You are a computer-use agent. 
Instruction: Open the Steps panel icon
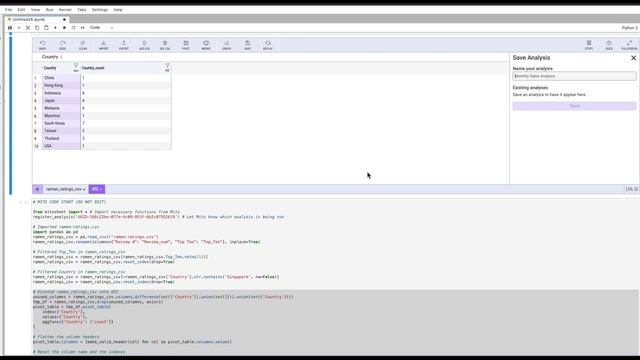(589, 45)
